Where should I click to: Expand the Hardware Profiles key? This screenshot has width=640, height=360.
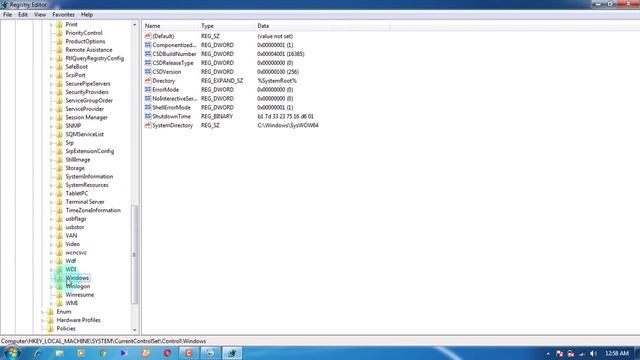click(x=42, y=320)
